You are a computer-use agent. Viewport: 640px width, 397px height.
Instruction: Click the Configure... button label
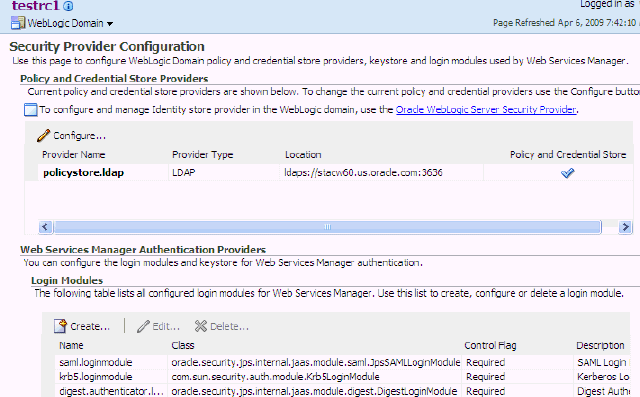79,136
